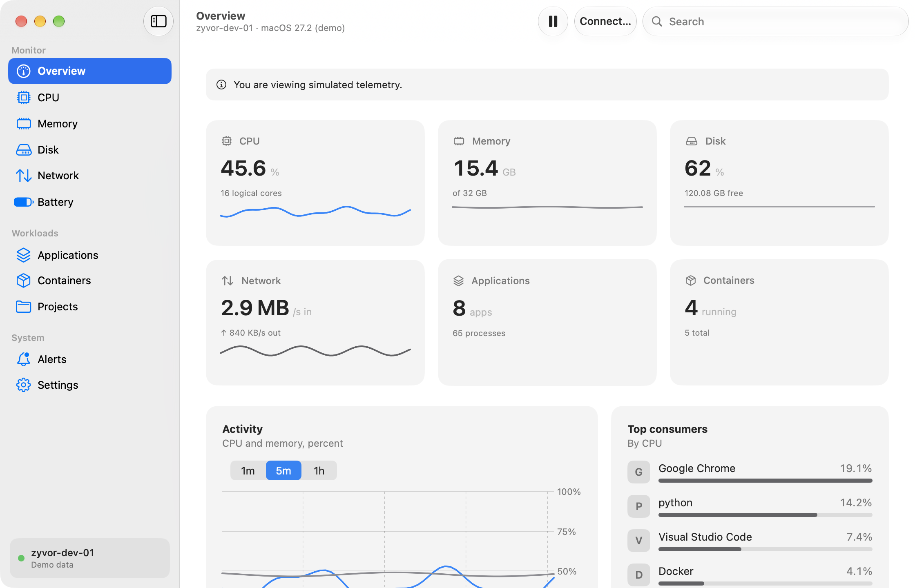
Task: Click the D avatar for Docker
Action: [639, 575]
